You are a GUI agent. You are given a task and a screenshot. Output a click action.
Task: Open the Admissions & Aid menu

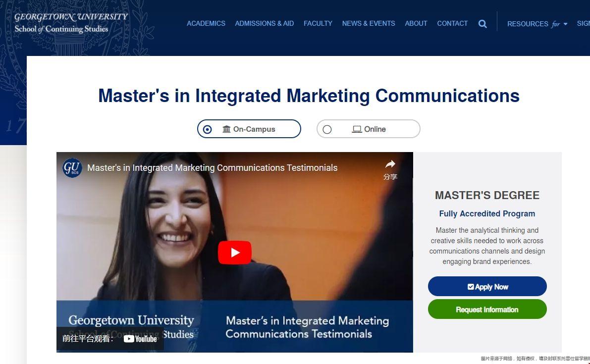(264, 23)
